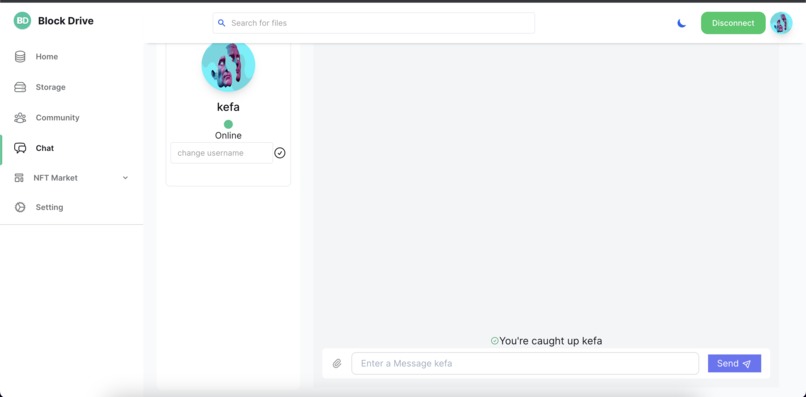This screenshot has height=397, width=806.
Task: Click the kefa username heading
Action: pos(228,107)
